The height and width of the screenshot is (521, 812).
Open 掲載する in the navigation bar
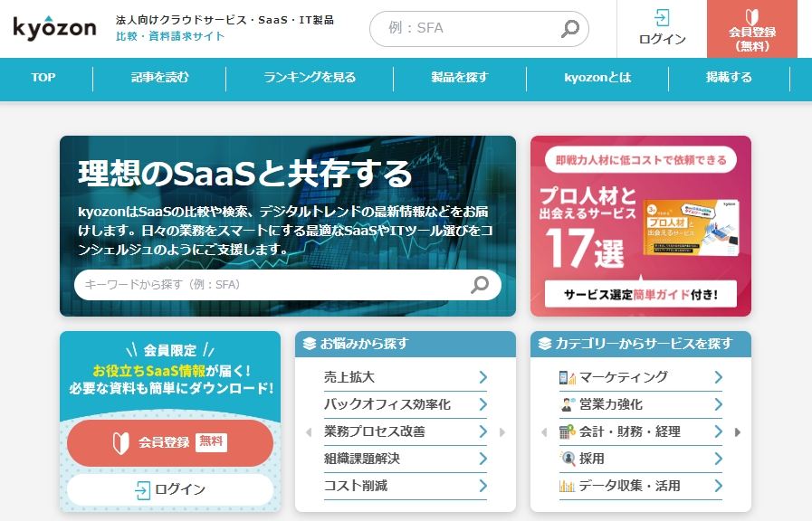coord(729,78)
